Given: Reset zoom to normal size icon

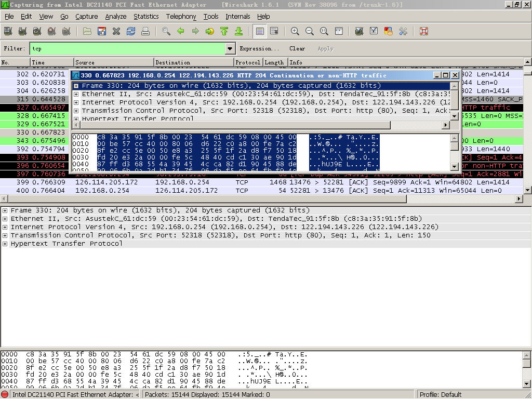Looking at the screenshot, I should 324,31.
